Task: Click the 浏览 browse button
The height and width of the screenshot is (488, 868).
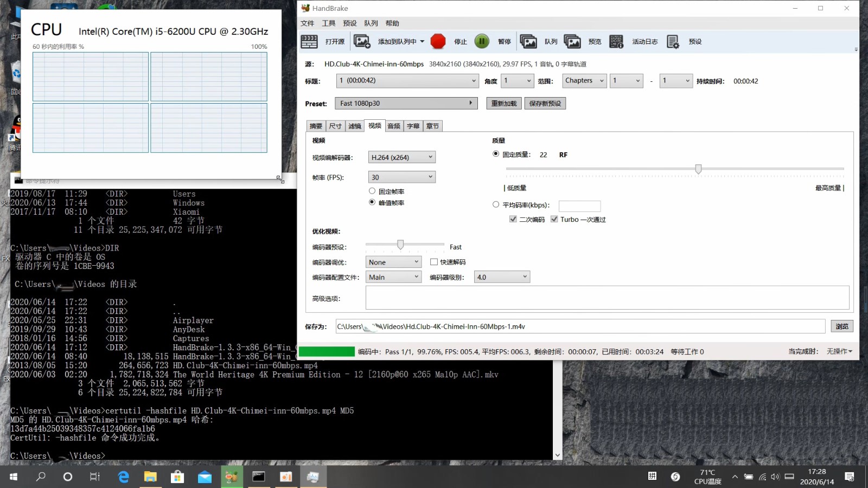Action: pos(842,326)
